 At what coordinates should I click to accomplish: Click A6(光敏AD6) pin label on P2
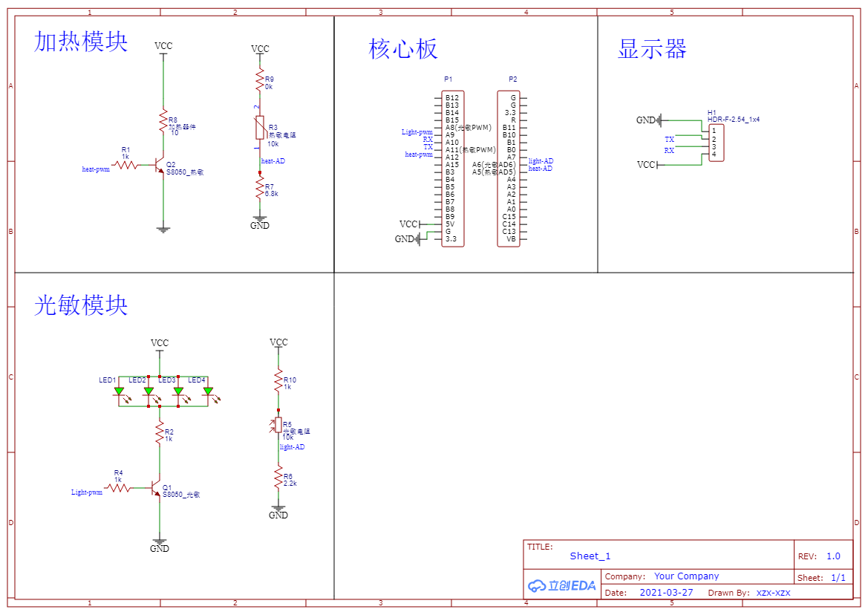[x=494, y=165]
